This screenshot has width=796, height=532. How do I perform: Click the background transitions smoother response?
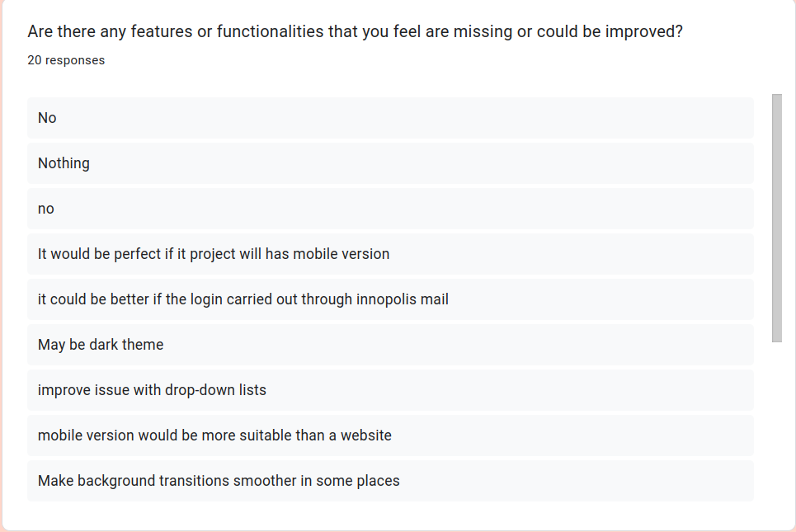coord(390,481)
